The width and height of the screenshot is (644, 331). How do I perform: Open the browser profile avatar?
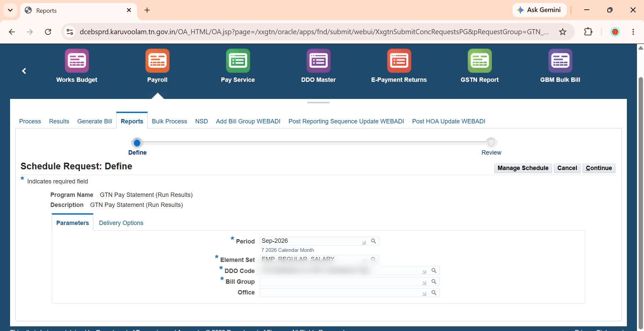coord(615,32)
